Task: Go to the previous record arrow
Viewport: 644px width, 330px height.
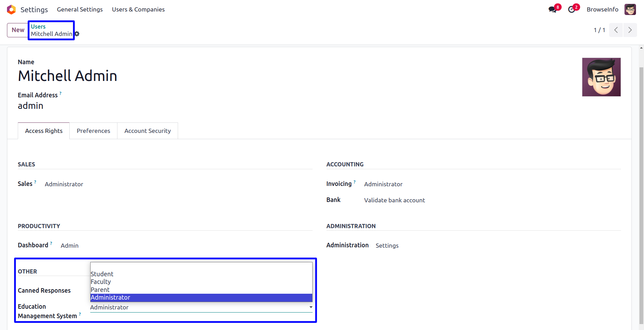Action: pos(616,30)
